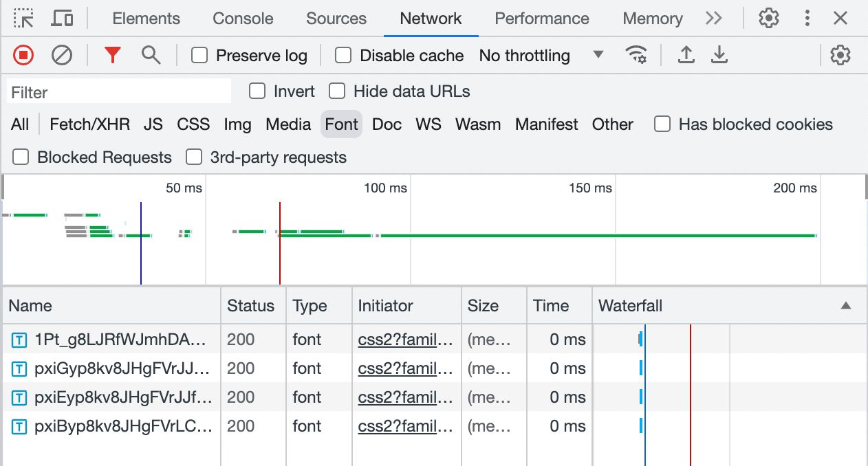Screen dimensions: 868x466
Task: Select request pxiEyp8kv8JHgFVrJJf… by name
Action: 124,397
